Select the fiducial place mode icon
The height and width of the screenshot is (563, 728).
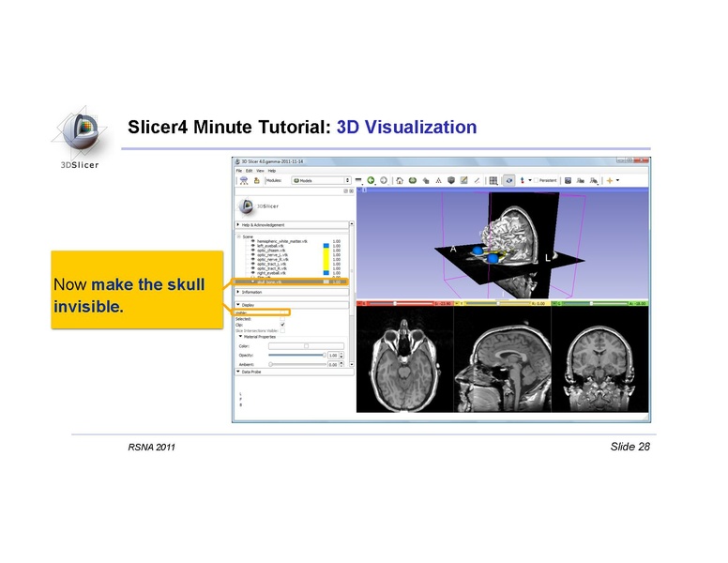(x=523, y=180)
